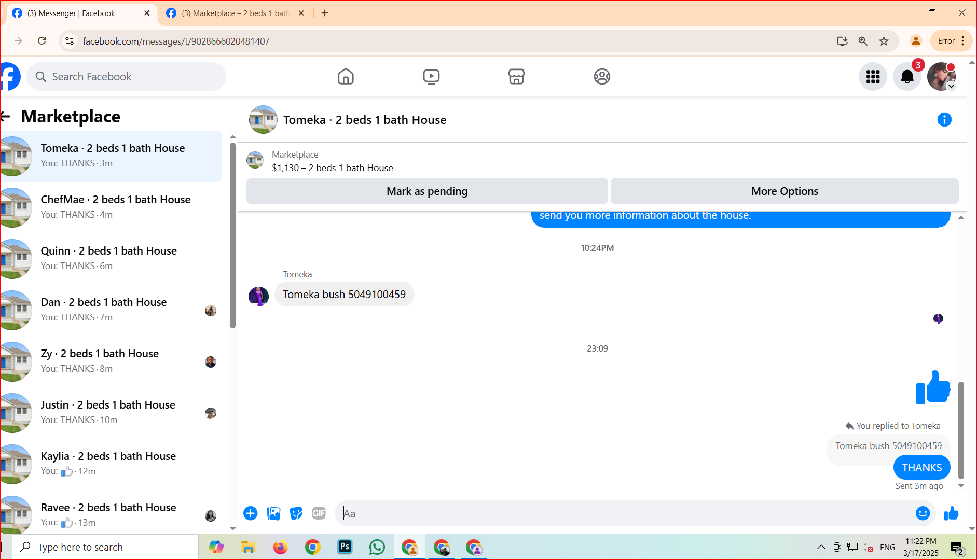Bookmark this page with the star icon

pyautogui.click(x=884, y=41)
